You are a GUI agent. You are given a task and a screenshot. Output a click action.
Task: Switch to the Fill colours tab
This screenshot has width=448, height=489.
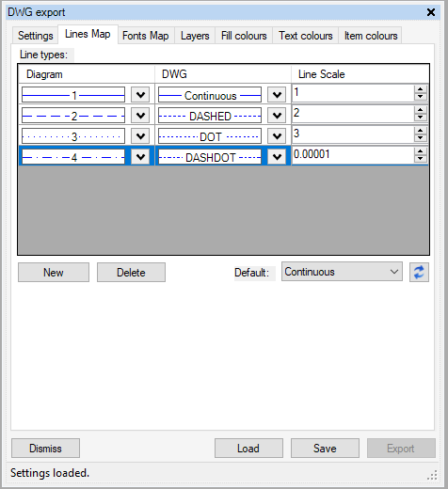[x=244, y=36]
